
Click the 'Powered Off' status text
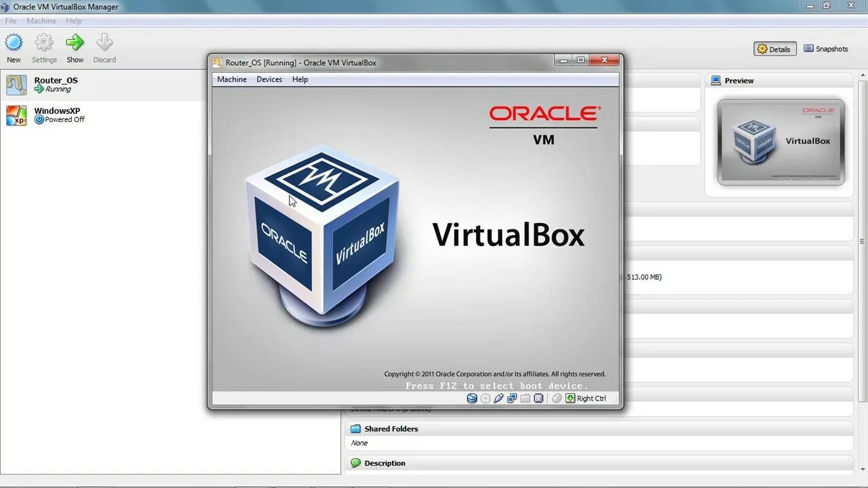[65, 119]
